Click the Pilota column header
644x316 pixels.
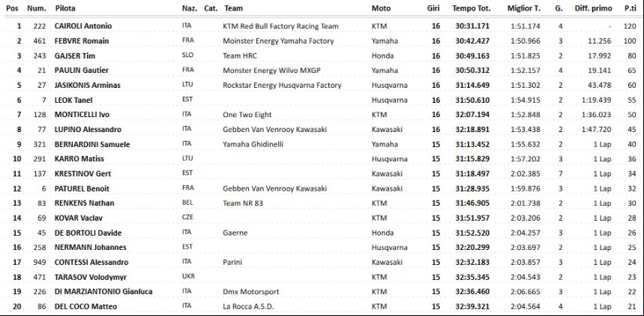[65, 8]
